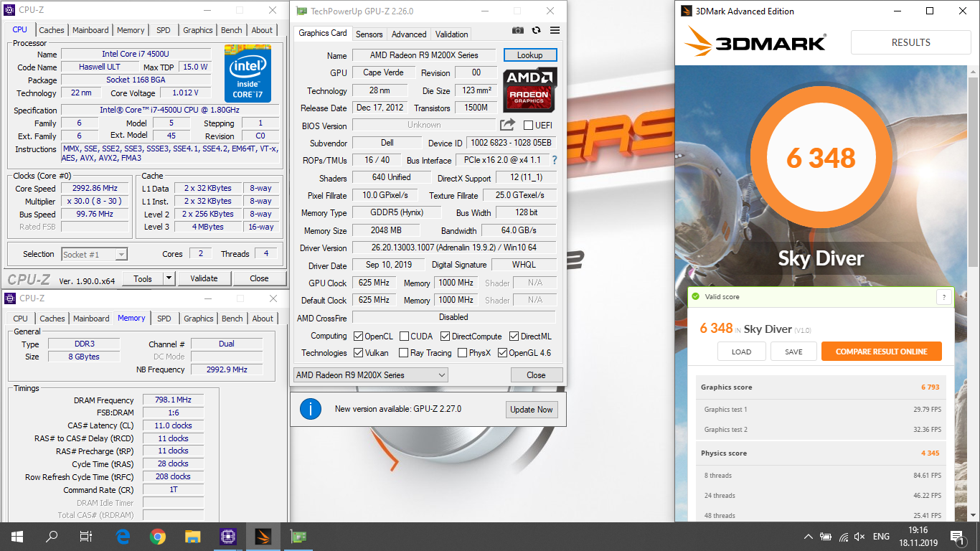Click the taskbar clock and date
The image size is (980, 551).
click(x=917, y=536)
